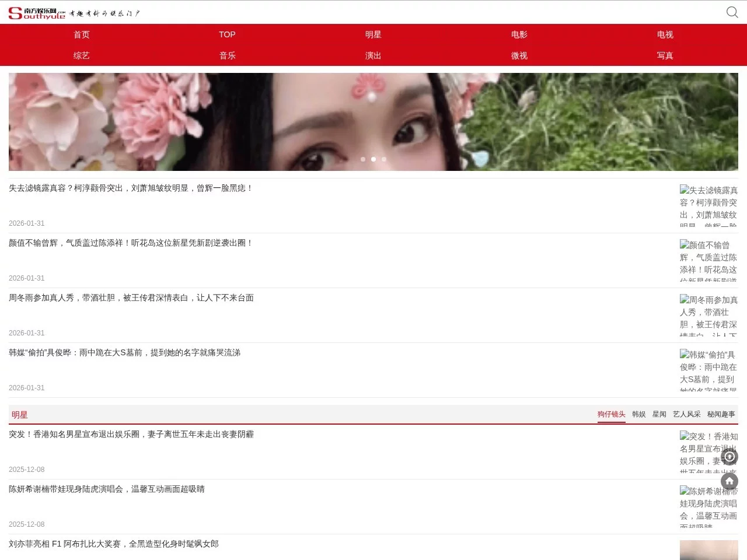Click the 陈妍希谢楠带娃 article link

107,489
